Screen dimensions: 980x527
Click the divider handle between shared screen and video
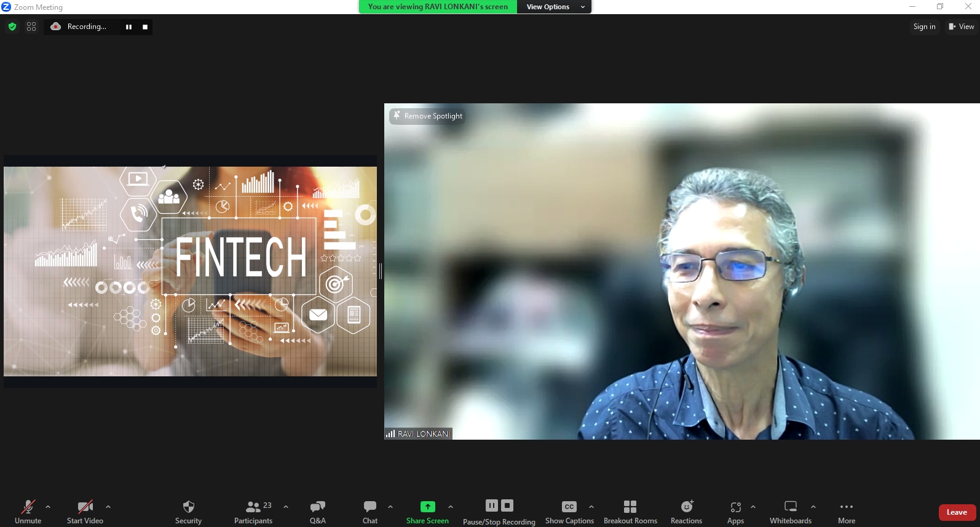(x=381, y=271)
